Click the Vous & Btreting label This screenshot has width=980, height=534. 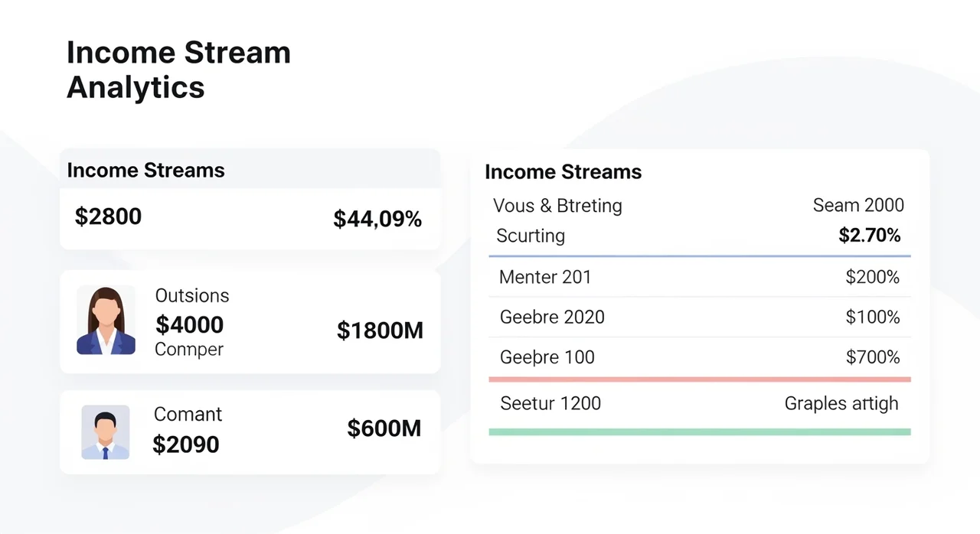tap(557, 206)
